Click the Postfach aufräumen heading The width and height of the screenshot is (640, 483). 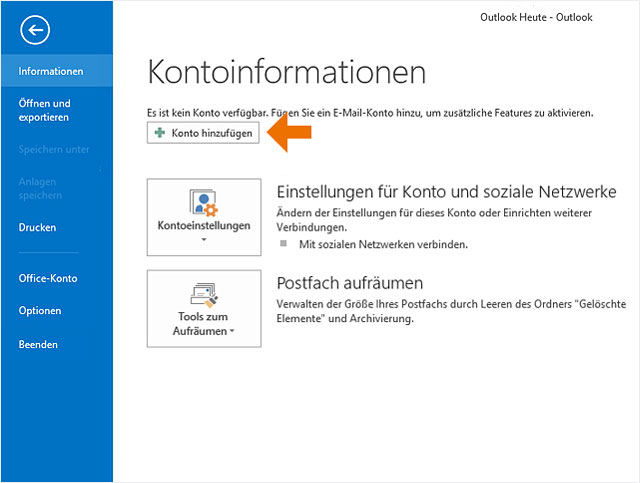point(350,283)
